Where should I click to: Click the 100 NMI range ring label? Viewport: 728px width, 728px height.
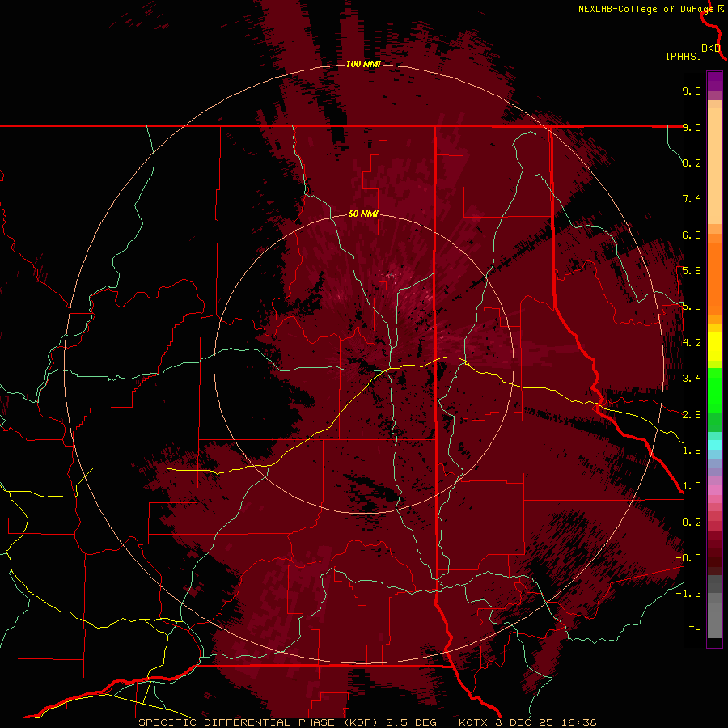point(363,64)
